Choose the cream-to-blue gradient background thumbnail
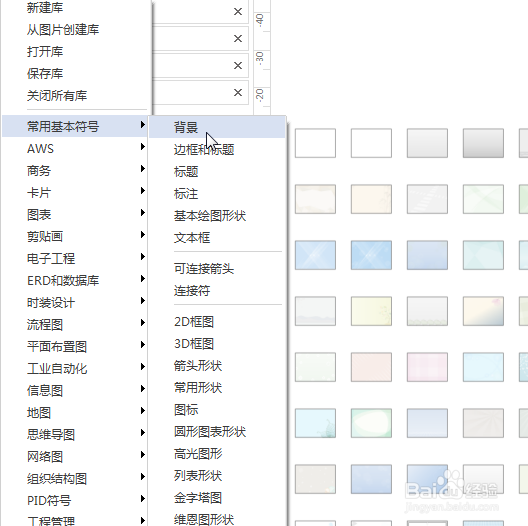The height and width of the screenshot is (526, 528). tap(483, 311)
